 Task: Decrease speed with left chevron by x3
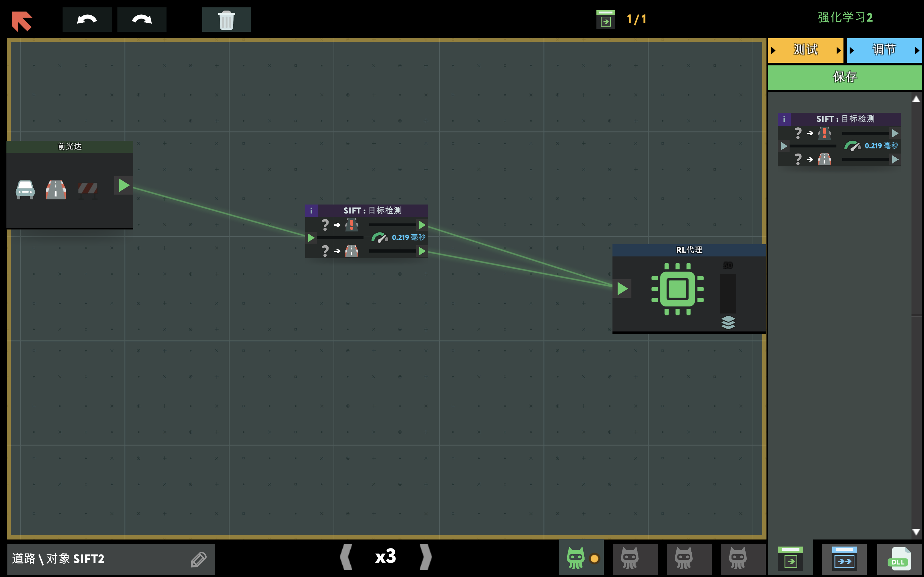tap(346, 557)
